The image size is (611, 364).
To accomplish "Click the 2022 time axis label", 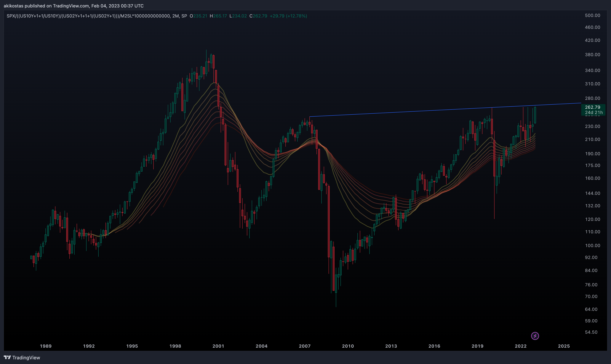I will pyautogui.click(x=521, y=346).
